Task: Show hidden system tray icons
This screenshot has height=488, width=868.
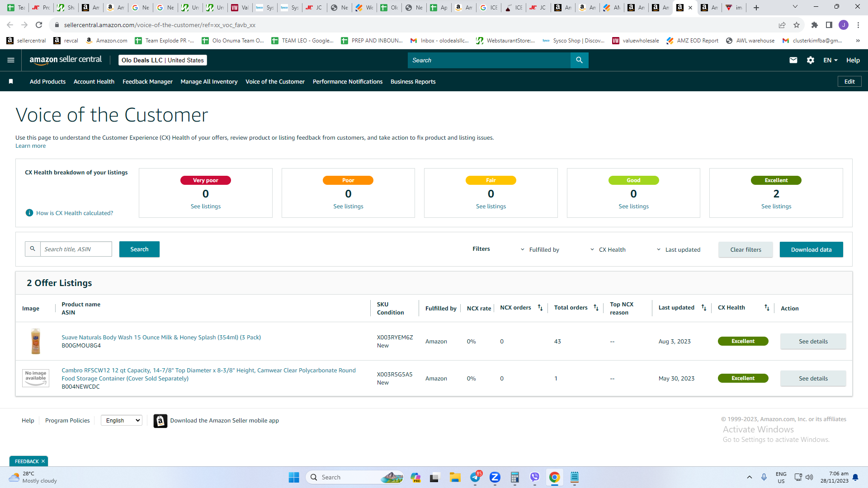Action: click(x=749, y=477)
